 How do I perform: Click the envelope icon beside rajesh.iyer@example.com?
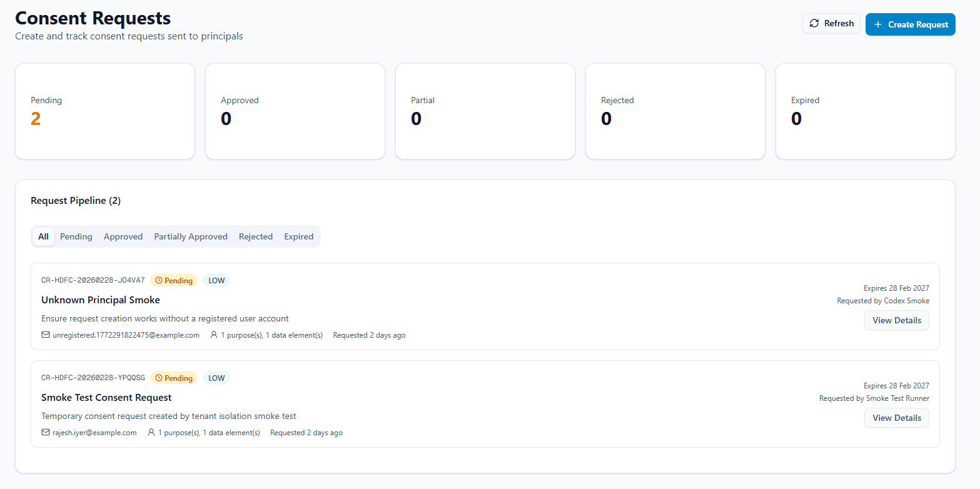click(46, 432)
